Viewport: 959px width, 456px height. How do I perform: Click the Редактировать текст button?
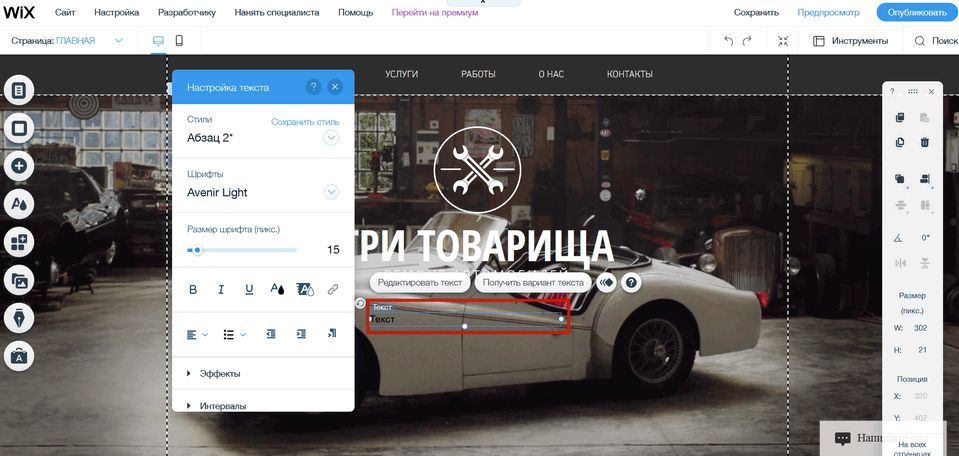[x=419, y=283]
